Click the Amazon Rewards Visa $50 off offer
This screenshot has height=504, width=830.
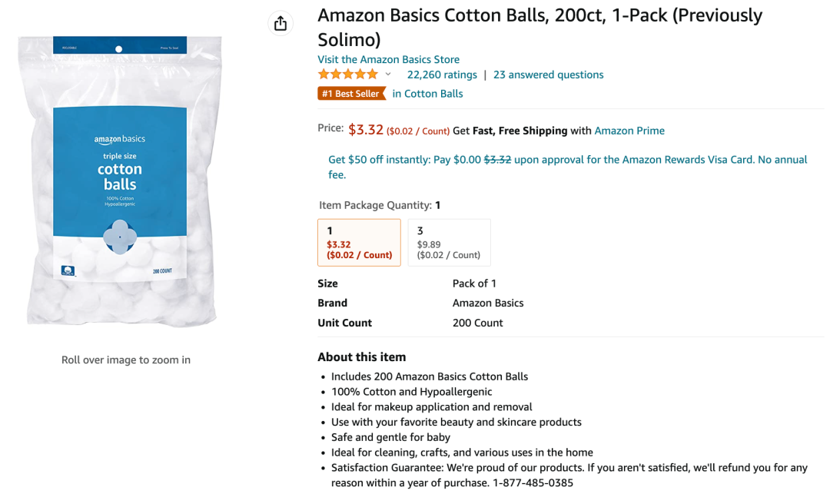pos(567,160)
